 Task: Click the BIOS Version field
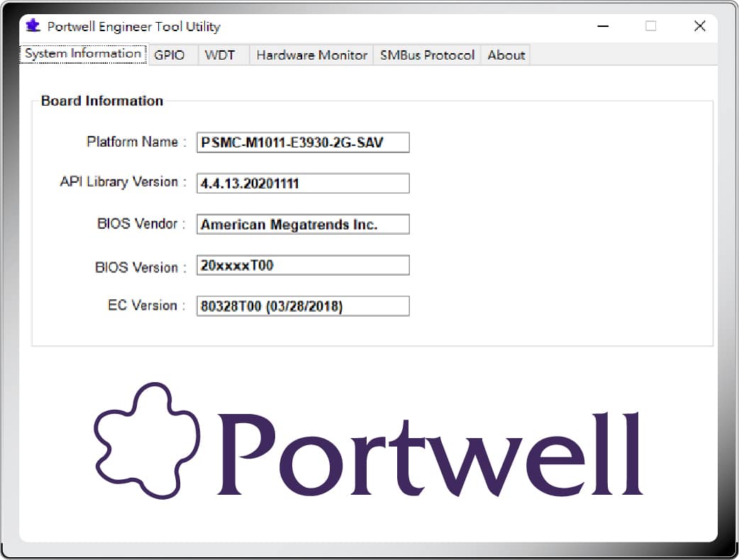click(x=303, y=264)
